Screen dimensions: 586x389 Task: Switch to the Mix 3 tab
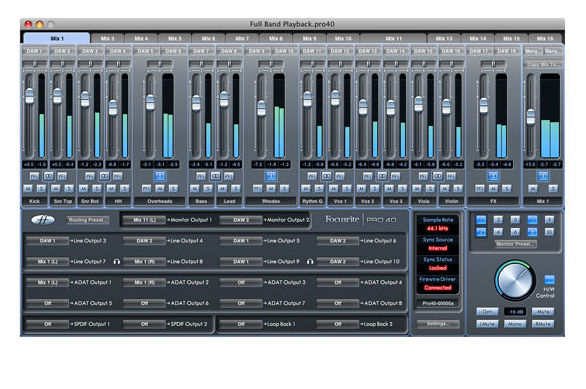point(107,38)
